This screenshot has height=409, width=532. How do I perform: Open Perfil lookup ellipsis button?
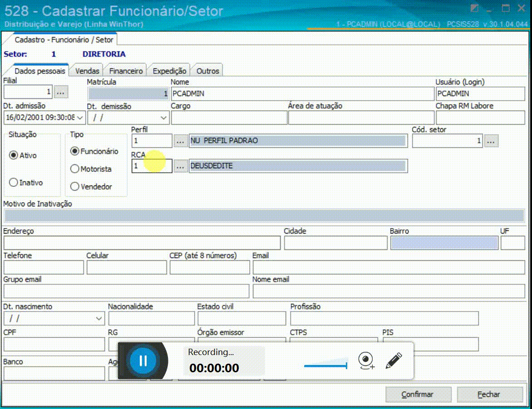tap(180, 141)
